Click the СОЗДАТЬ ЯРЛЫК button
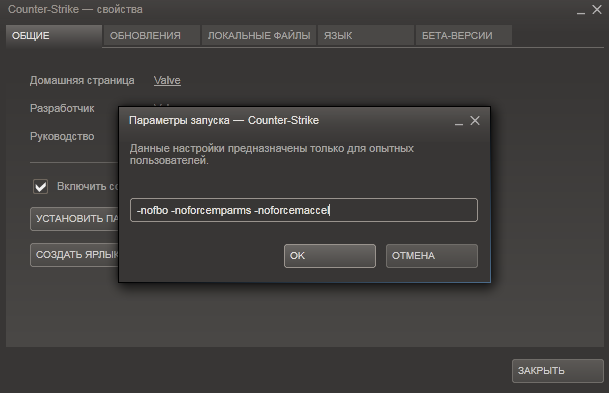 pyautogui.click(x=75, y=255)
